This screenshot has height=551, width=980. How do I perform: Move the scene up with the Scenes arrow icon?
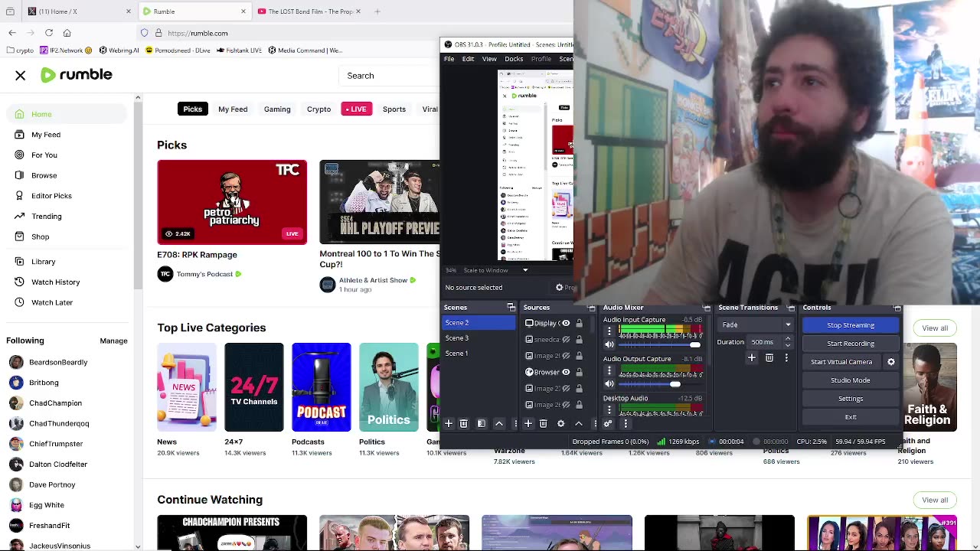click(x=499, y=423)
